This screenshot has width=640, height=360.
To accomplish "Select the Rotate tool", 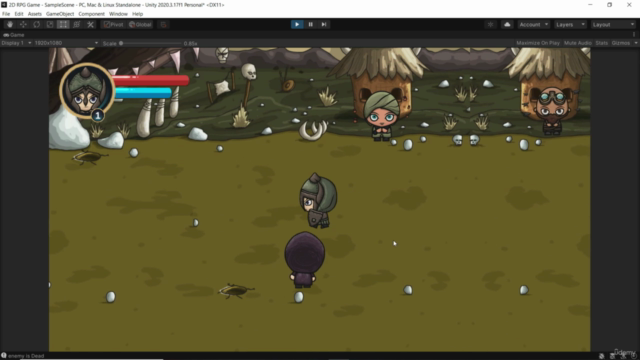I will (x=37, y=24).
